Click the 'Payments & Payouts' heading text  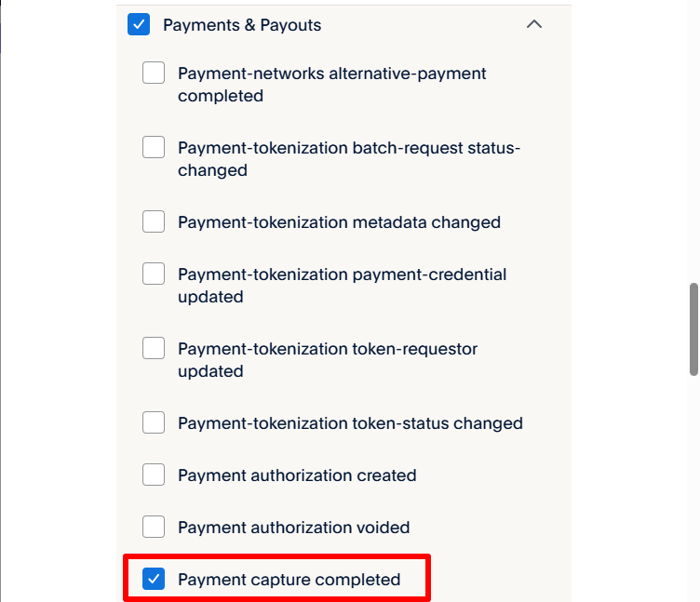[242, 25]
